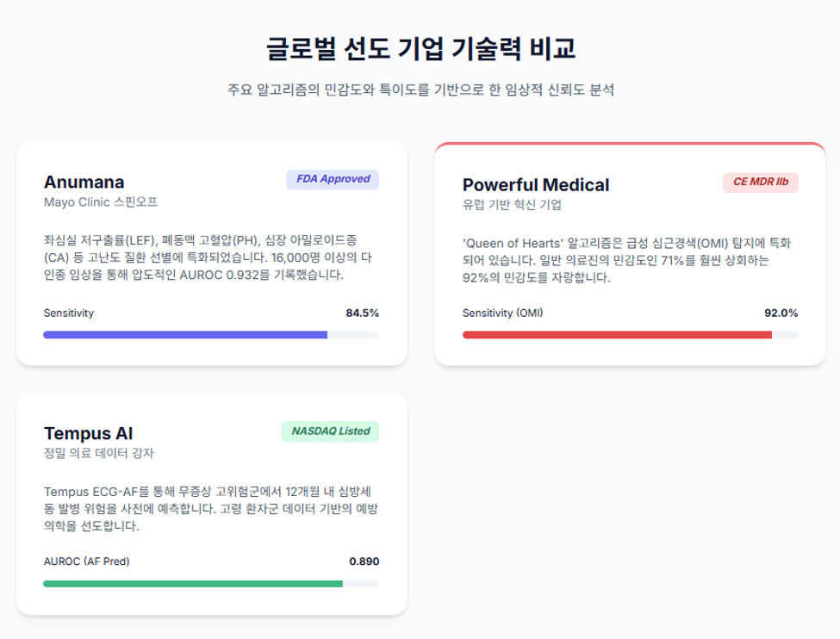Select the Powerful Medical heading

click(x=536, y=185)
